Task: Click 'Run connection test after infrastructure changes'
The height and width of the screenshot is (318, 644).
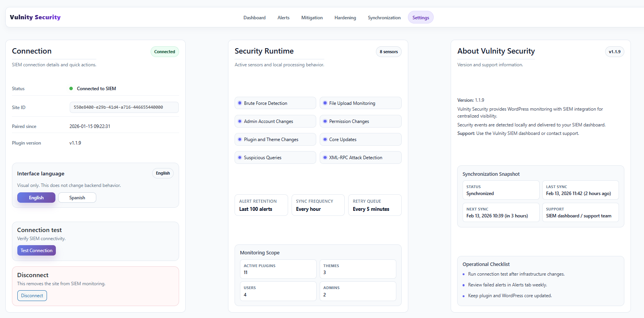Action: tap(516, 274)
